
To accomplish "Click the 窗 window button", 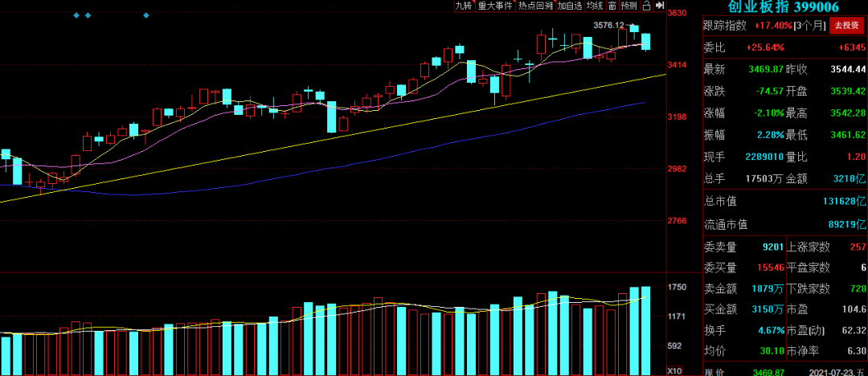I will [x=612, y=6].
